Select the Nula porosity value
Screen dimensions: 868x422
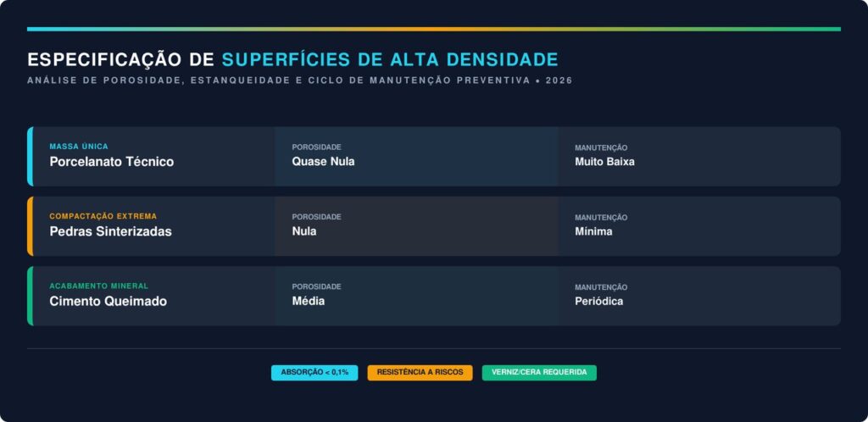point(304,231)
